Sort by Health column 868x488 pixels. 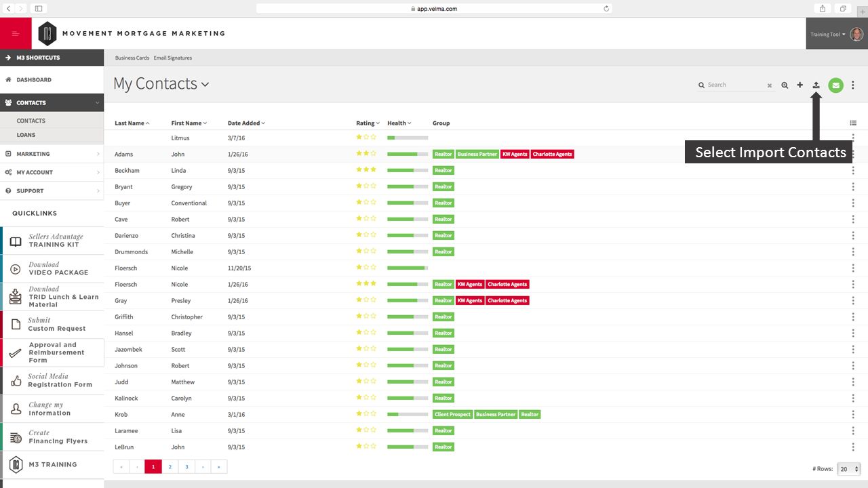click(x=399, y=123)
